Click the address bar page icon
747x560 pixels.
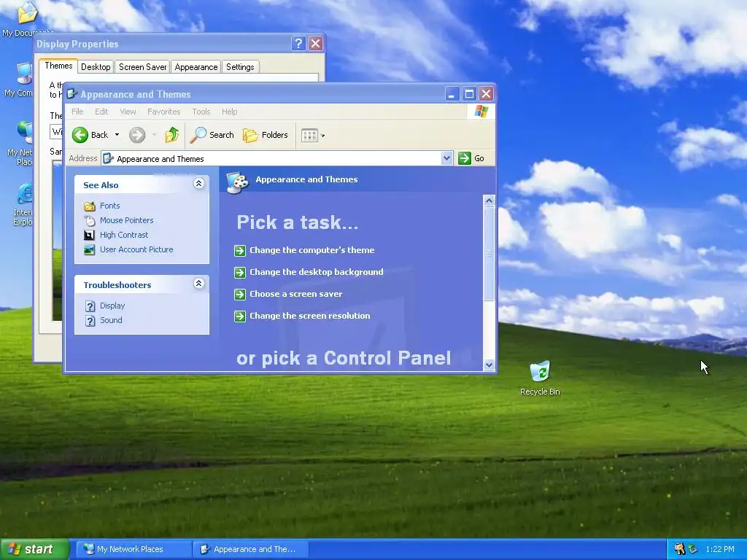point(108,158)
